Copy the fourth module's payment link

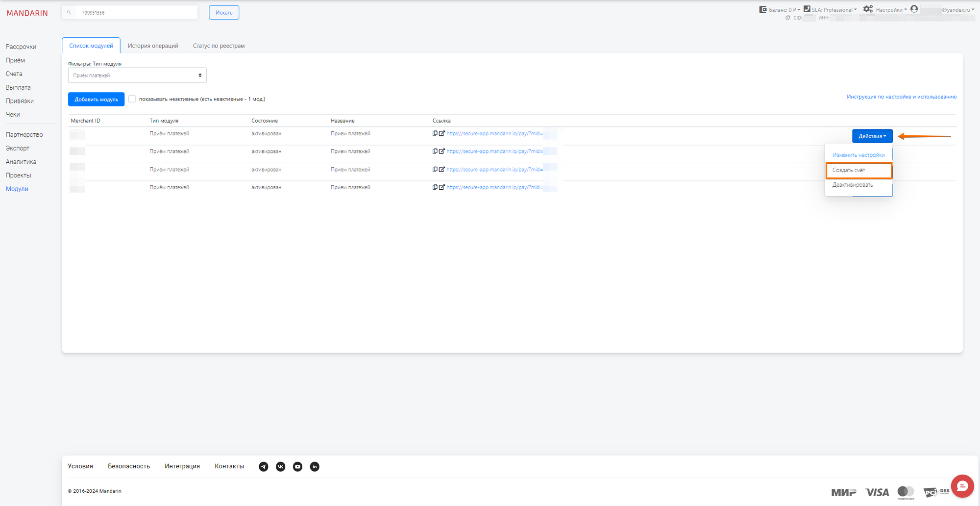pyautogui.click(x=435, y=187)
